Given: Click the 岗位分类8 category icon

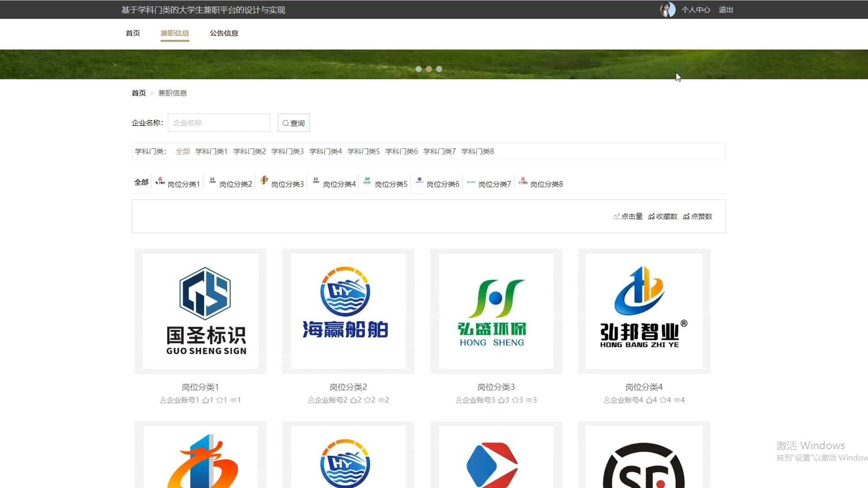Looking at the screenshot, I should pyautogui.click(x=523, y=181).
